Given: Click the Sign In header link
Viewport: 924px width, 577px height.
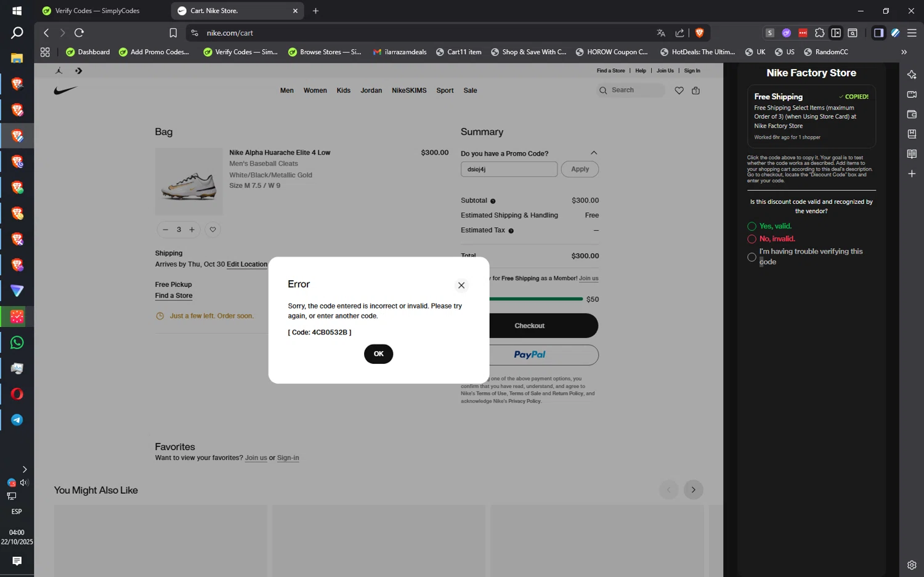Looking at the screenshot, I should click(x=692, y=71).
